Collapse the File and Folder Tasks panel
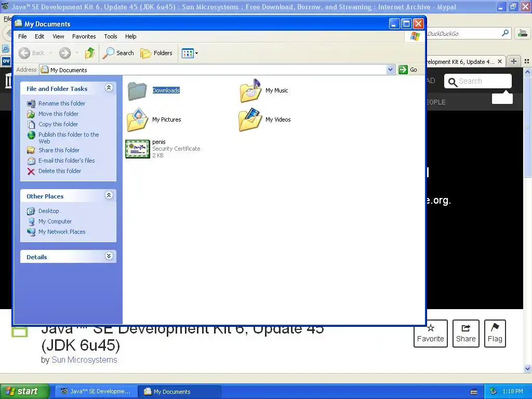 (x=109, y=88)
